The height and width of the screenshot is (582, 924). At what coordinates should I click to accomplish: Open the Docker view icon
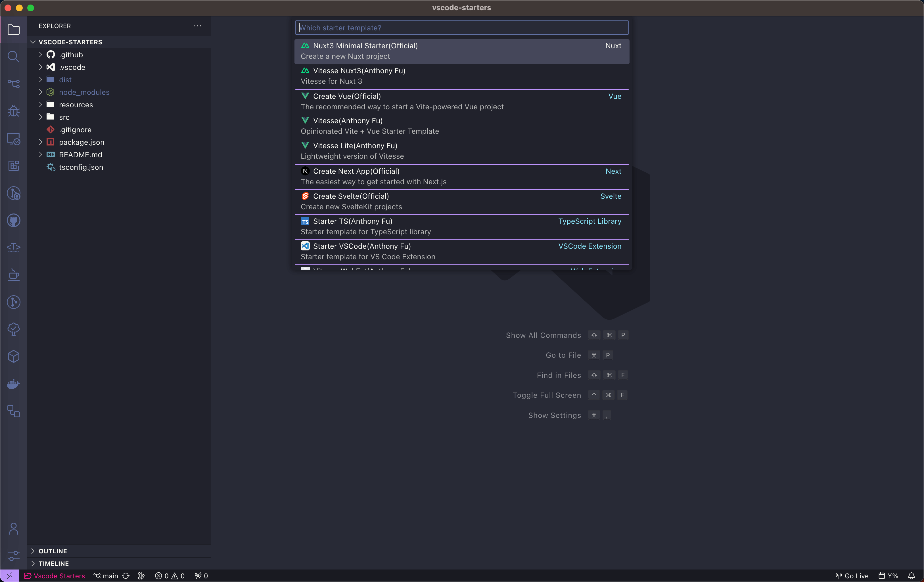[x=13, y=384]
